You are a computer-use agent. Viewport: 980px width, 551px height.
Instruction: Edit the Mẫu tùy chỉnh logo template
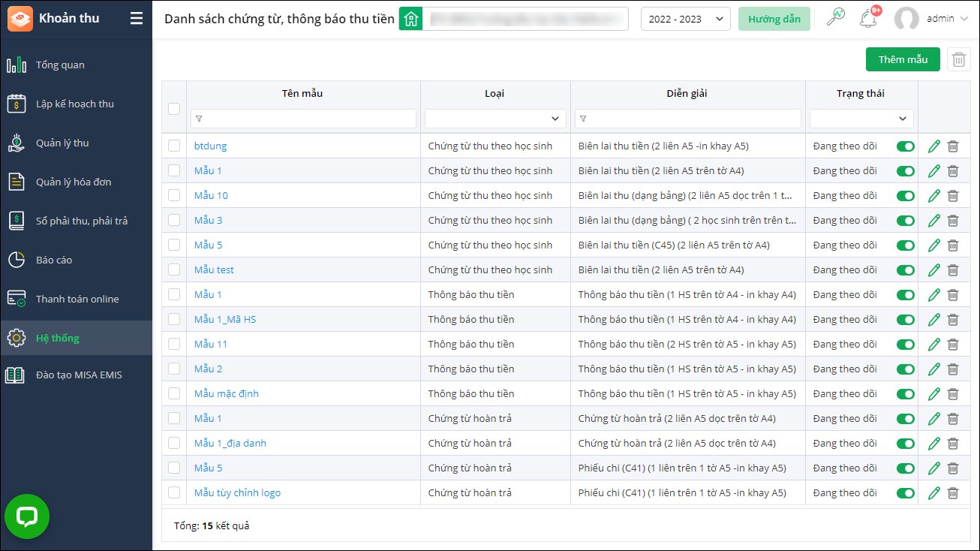pos(934,493)
